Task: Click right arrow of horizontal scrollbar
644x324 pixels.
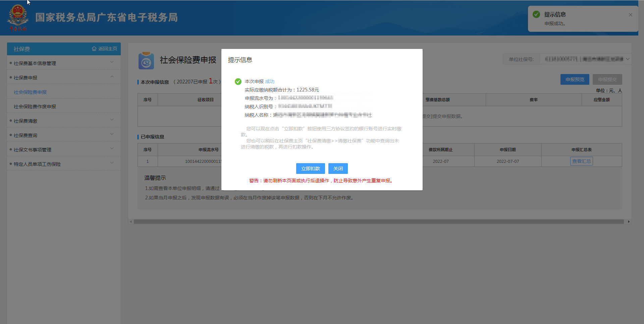Action: pyautogui.click(x=629, y=221)
